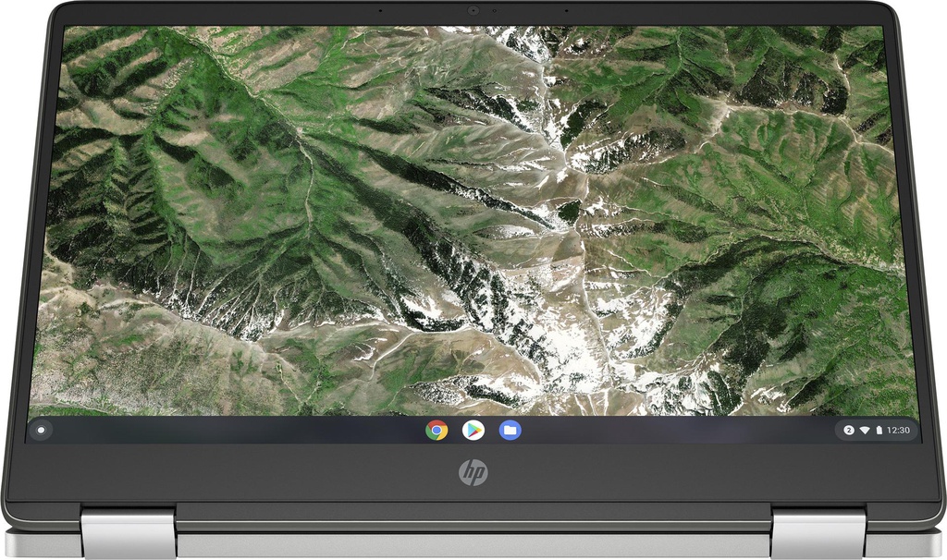Switch to the Files app
This screenshot has height=560, width=947.
[x=508, y=430]
